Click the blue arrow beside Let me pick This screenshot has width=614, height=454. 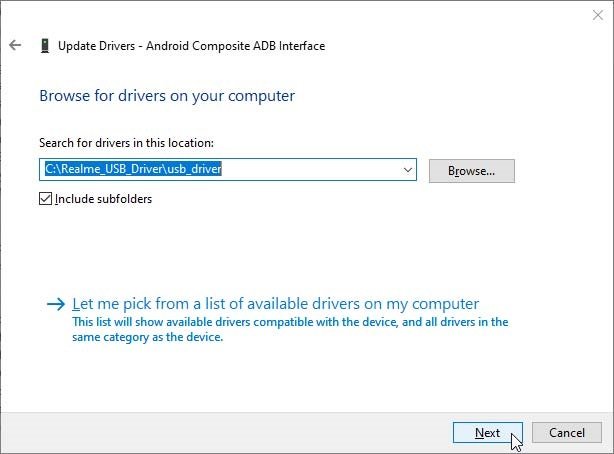(x=56, y=304)
